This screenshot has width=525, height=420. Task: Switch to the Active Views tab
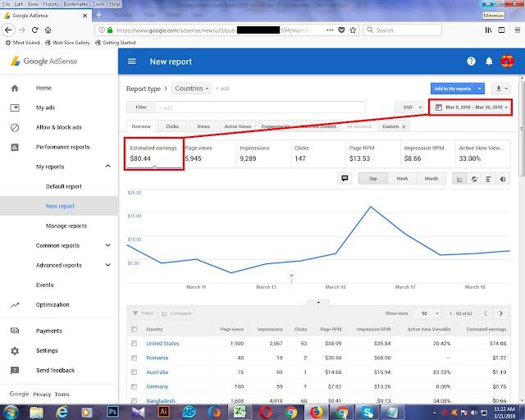pos(238,126)
